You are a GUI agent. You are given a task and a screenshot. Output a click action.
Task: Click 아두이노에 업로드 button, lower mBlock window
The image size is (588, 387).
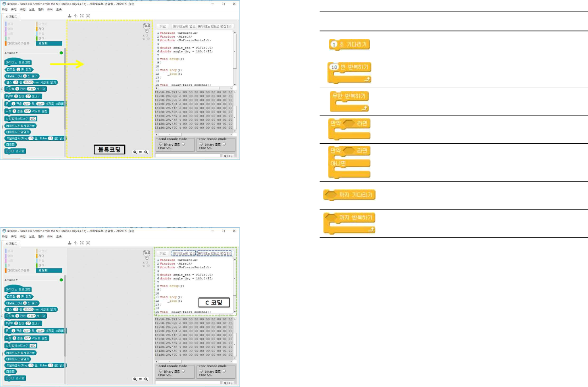[184, 253]
